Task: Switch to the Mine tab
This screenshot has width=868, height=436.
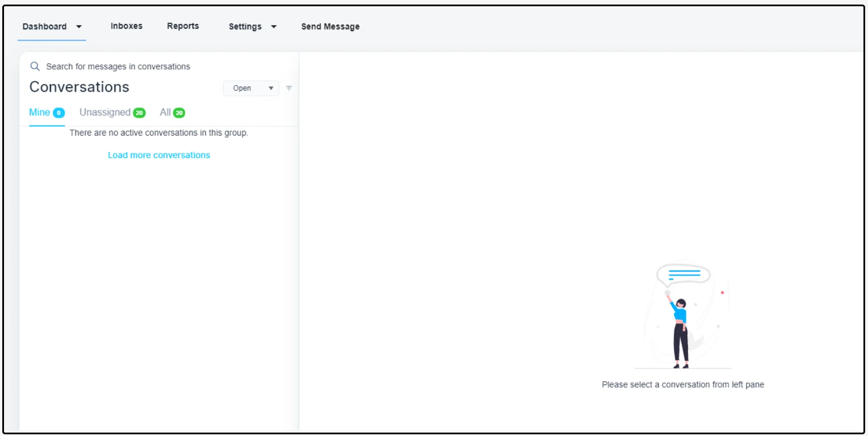Action: 40,113
